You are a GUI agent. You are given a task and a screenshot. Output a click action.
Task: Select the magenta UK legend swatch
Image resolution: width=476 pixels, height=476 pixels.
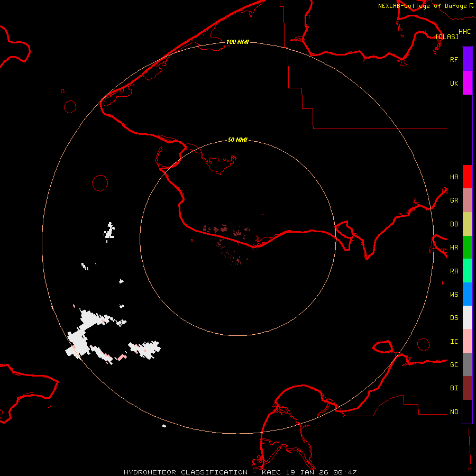coord(467,83)
